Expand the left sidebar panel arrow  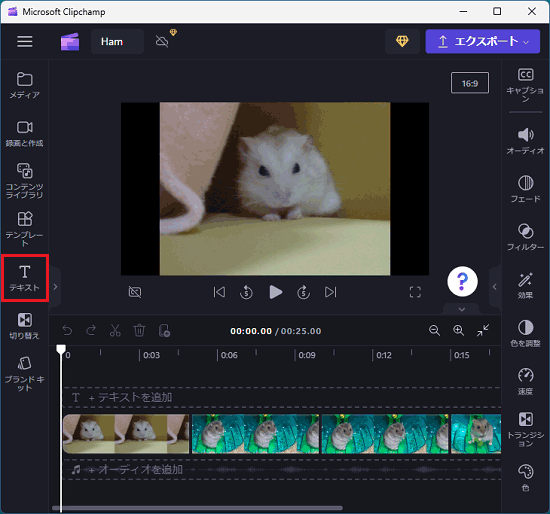[55, 287]
